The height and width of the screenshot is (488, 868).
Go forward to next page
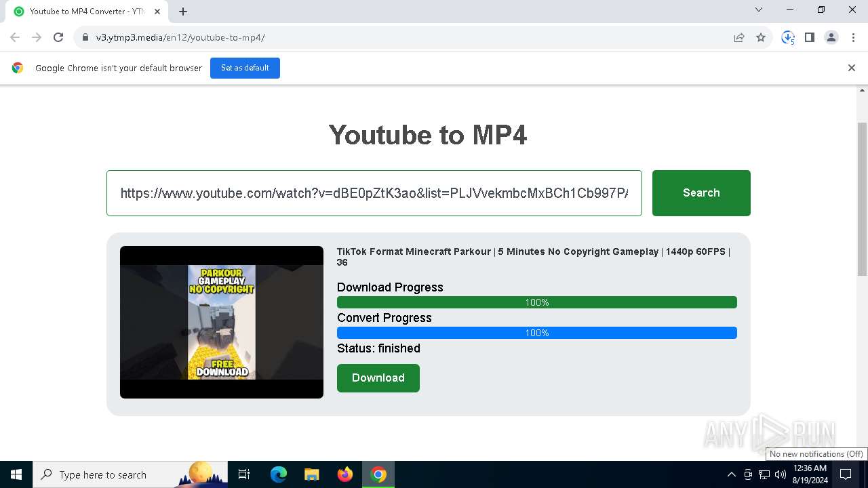(x=37, y=37)
